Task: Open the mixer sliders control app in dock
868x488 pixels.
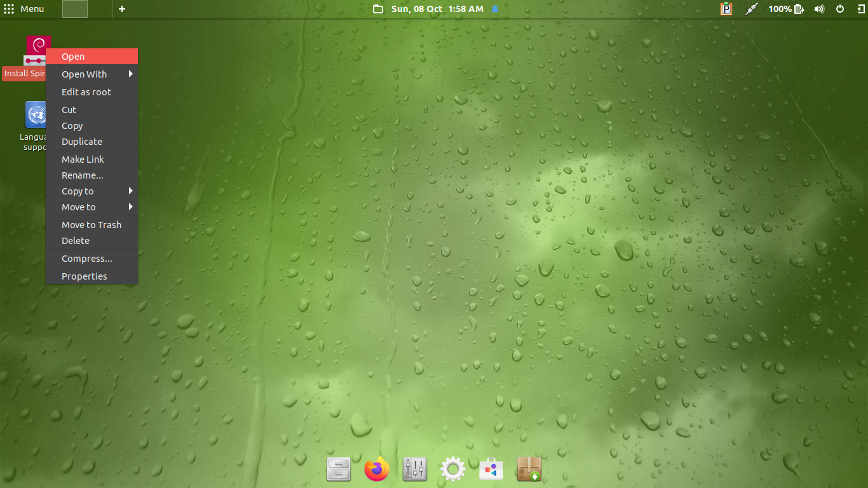Action: (x=415, y=470)
